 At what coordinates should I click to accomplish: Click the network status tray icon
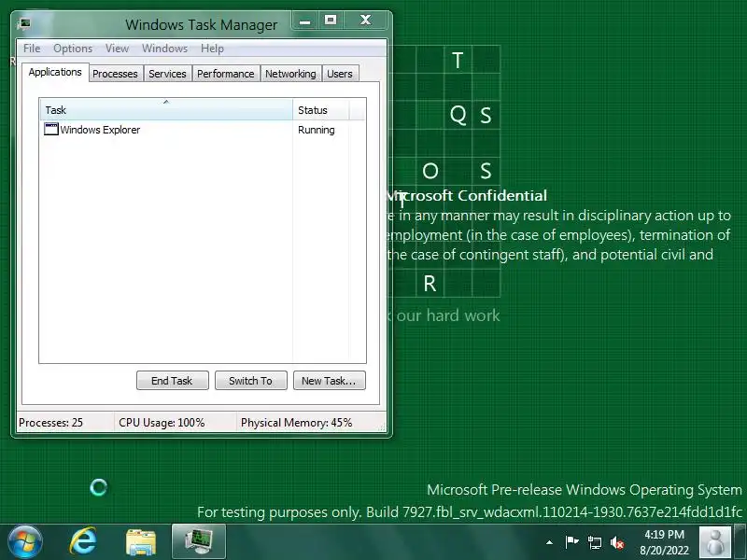click(594, 542)
